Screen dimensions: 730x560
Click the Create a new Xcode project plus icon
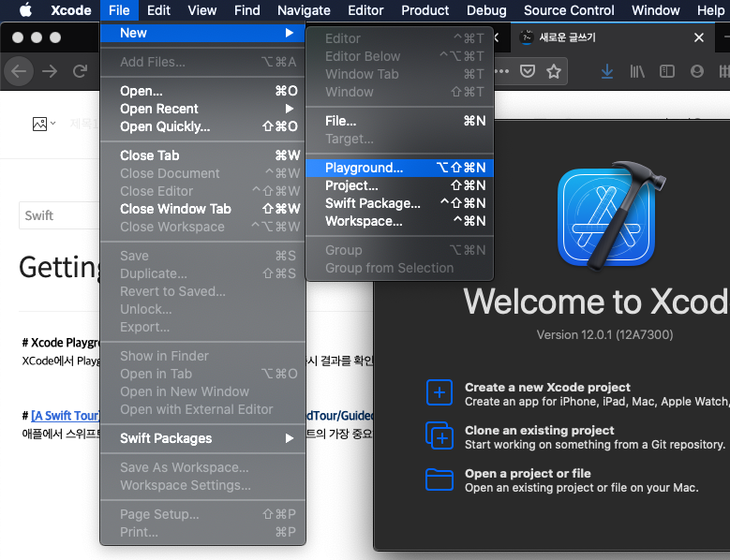click(x=439, y=392)
